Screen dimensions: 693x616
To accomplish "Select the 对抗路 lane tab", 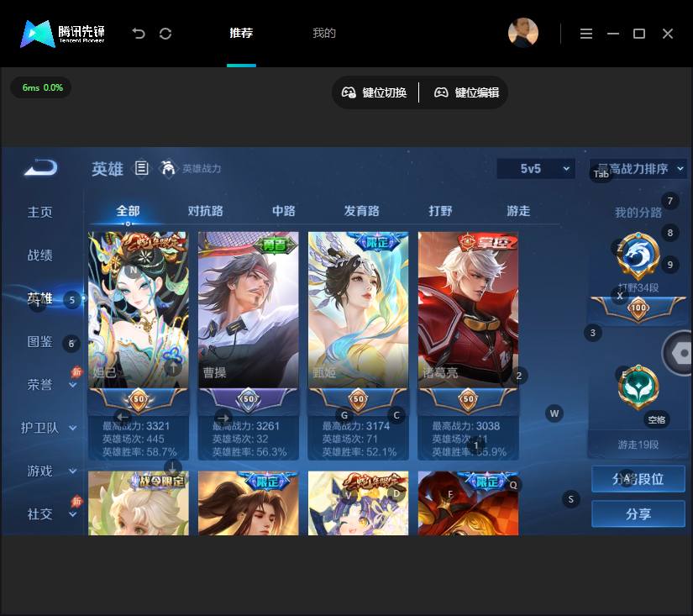I will click(x=206, y=211).
